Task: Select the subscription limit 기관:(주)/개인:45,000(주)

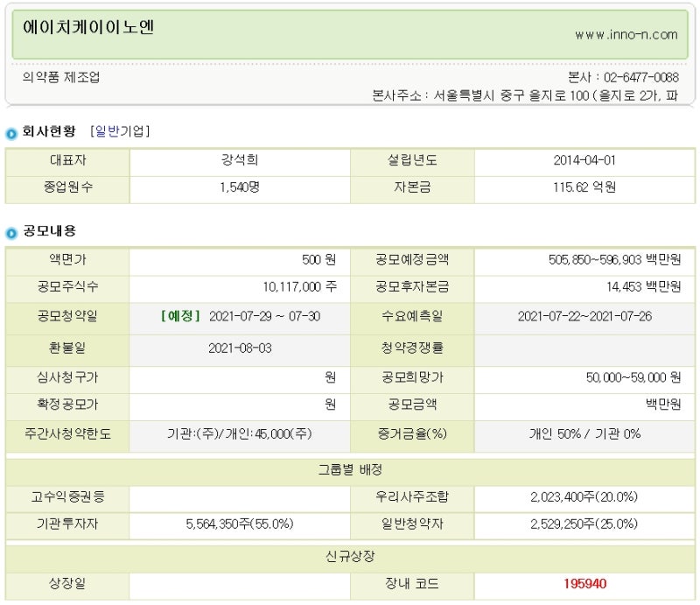Action: (x=239, y=434)
